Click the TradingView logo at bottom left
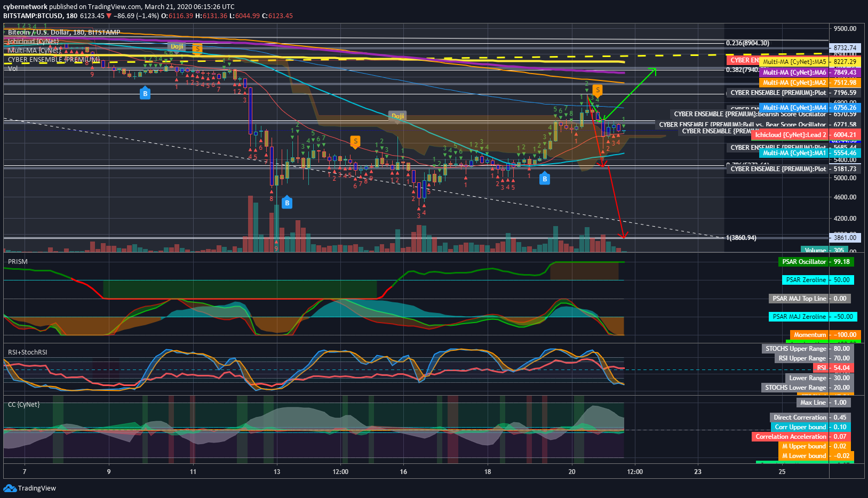Viewport: 868px width, 498px height. (x=29, y=488)
